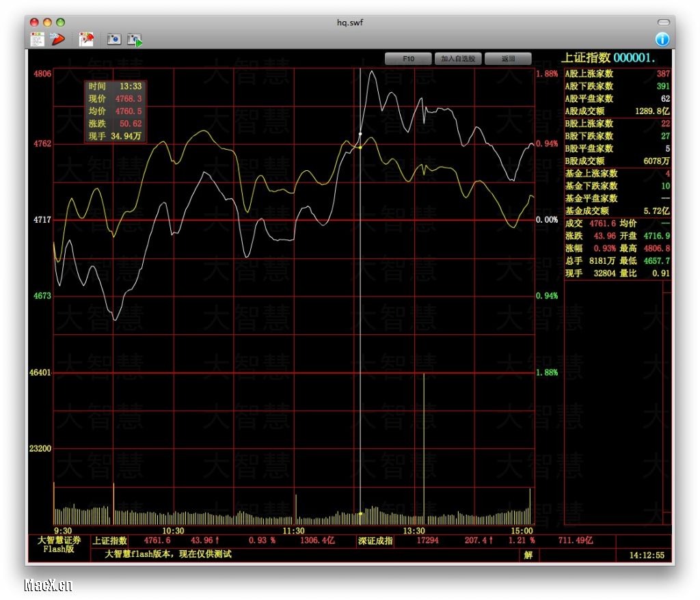The image size is (700, 600).
Task: Click the 最低 value 4657.7
Action: [x=657, y=261]
